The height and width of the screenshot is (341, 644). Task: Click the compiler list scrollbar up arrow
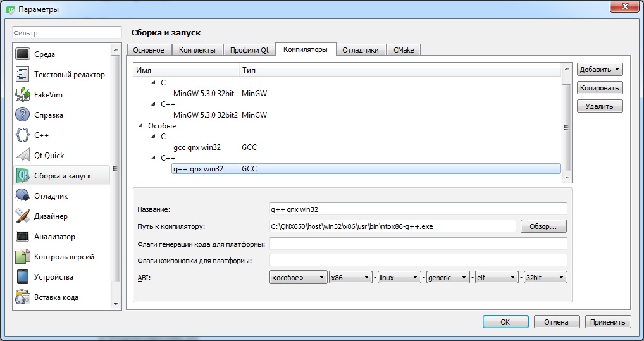point(566,68)
